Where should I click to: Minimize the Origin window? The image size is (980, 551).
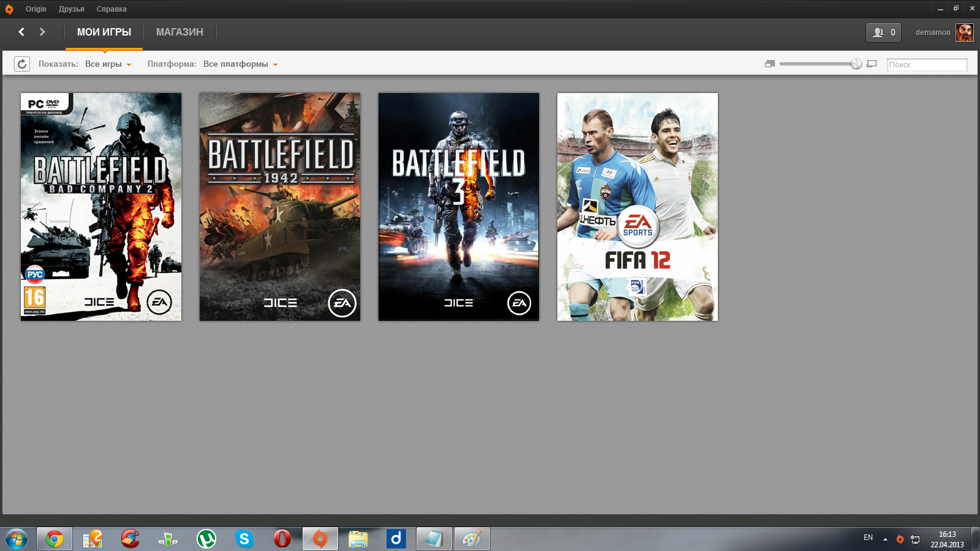(x=940, y=9)
